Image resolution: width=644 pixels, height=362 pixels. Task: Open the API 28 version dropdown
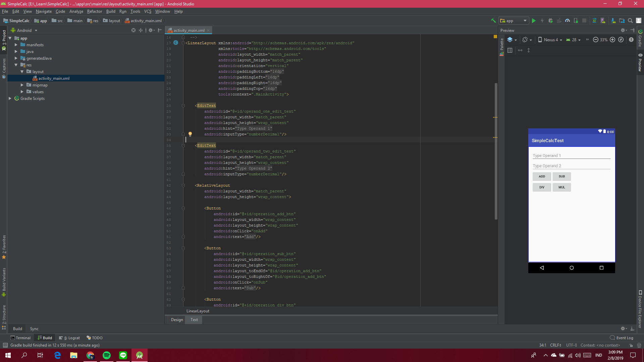pyautogui.click(x=574, y=40)
